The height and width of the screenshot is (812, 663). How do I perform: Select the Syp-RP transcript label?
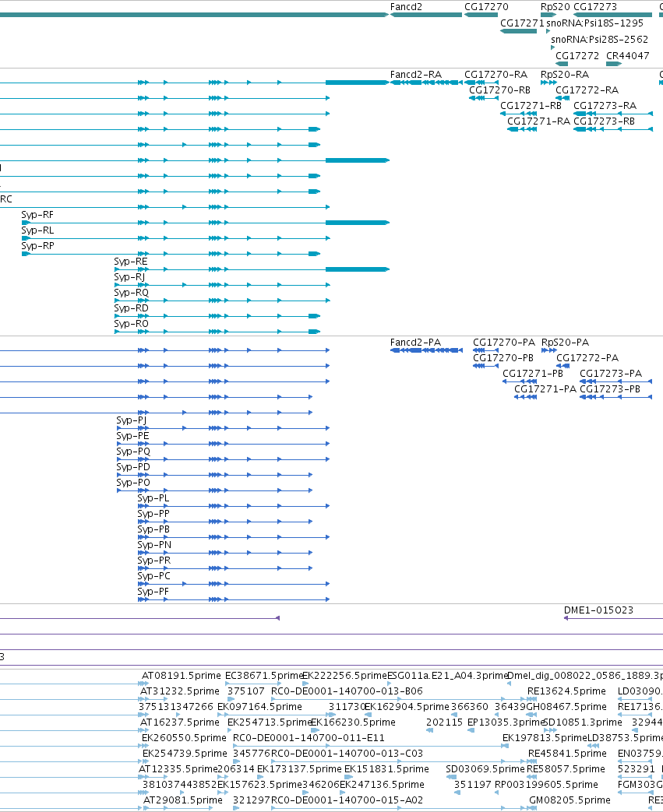[x=38, y=246]
